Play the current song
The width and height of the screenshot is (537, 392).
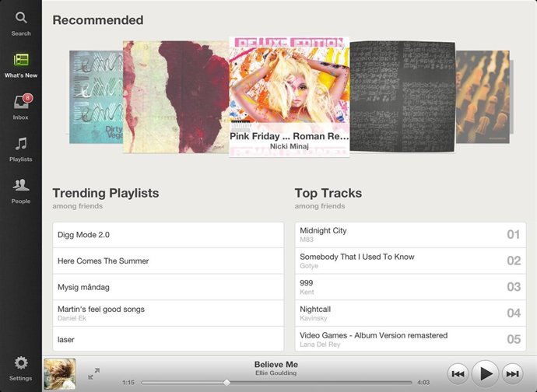tap(486, 373)
